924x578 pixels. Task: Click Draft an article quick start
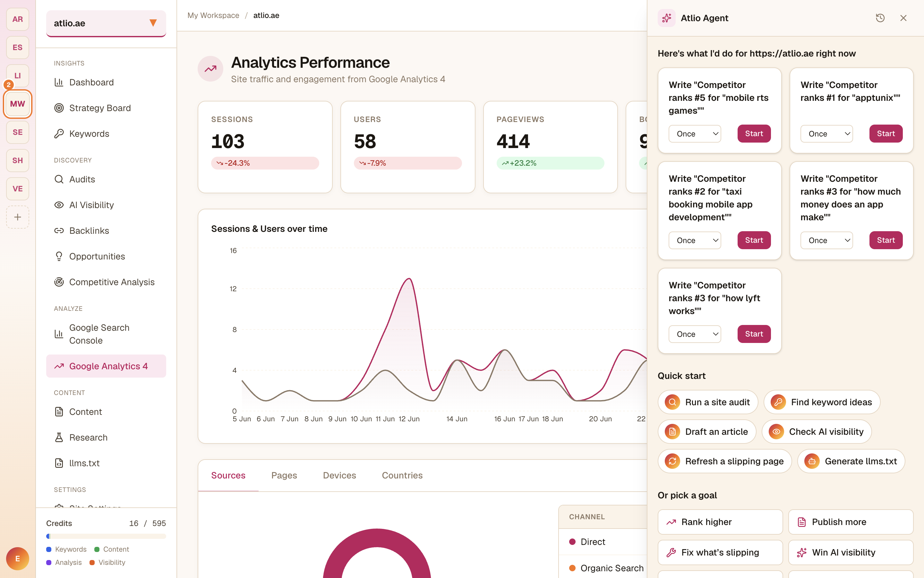click(x=707, y=432)
